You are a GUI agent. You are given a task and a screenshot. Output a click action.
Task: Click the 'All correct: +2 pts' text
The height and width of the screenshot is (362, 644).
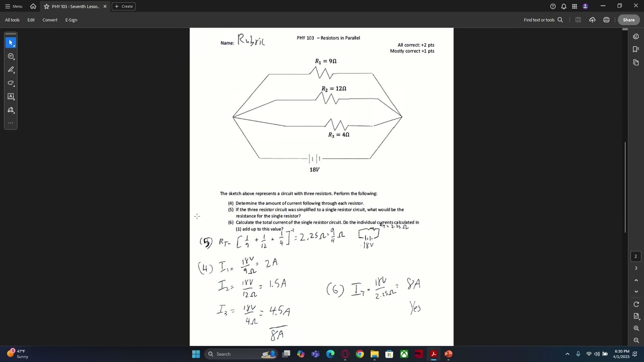416,45
